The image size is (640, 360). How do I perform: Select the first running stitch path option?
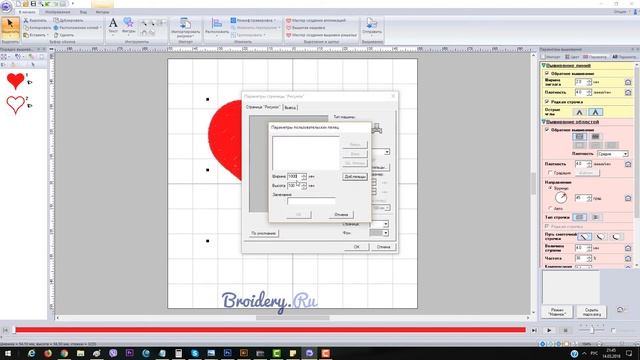pos(584,236)
